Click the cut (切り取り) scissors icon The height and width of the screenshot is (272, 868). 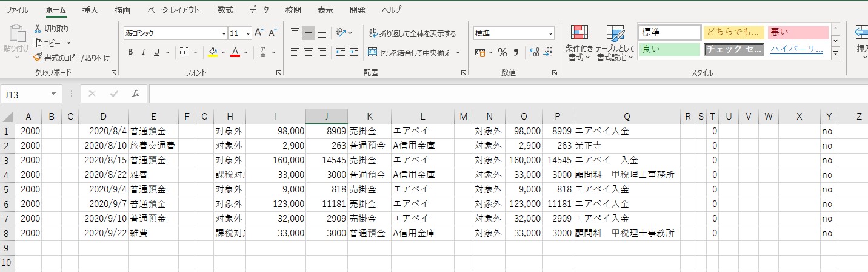(38, 29)
